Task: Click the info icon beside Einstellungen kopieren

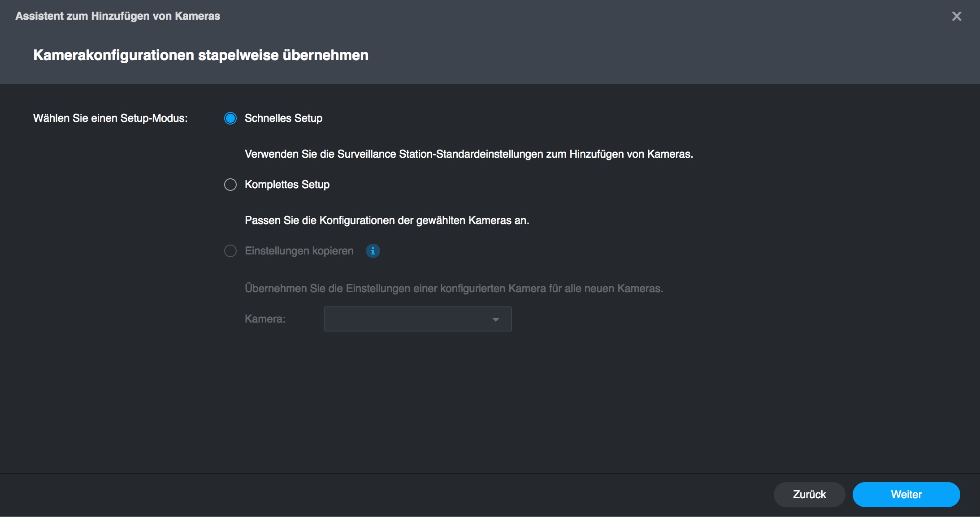Action: click(x=373, y=251)
